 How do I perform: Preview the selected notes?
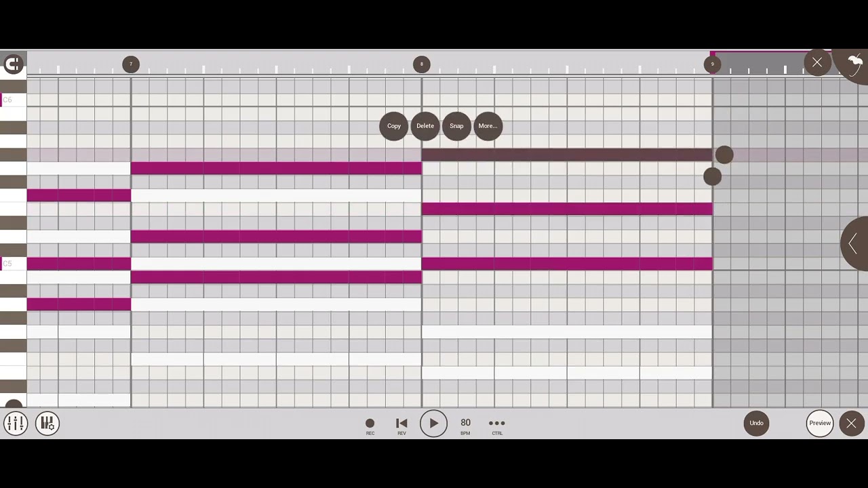(820, 423)
